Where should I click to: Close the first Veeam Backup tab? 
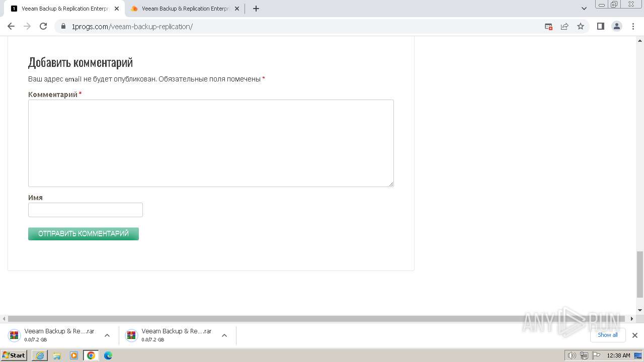pos(117,9)
